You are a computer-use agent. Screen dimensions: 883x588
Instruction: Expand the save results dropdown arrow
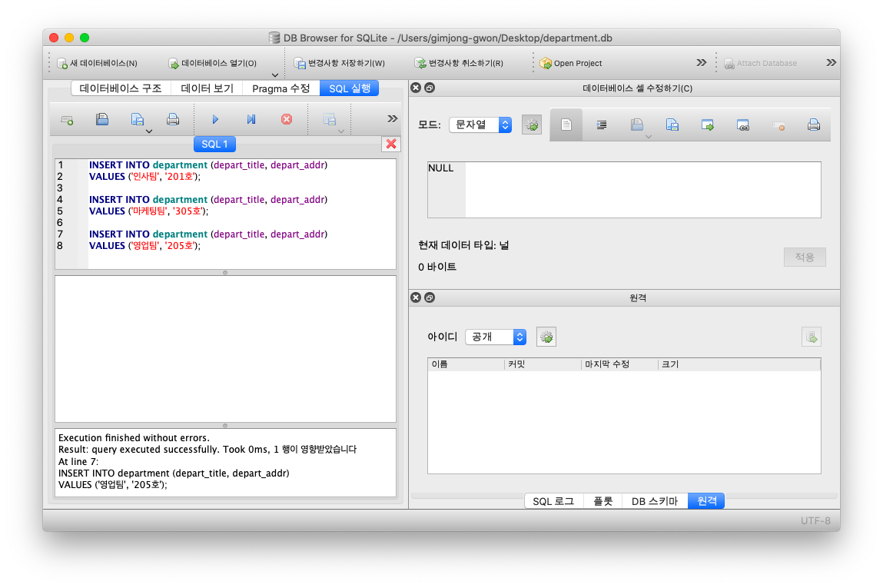[x=340, y=131]
